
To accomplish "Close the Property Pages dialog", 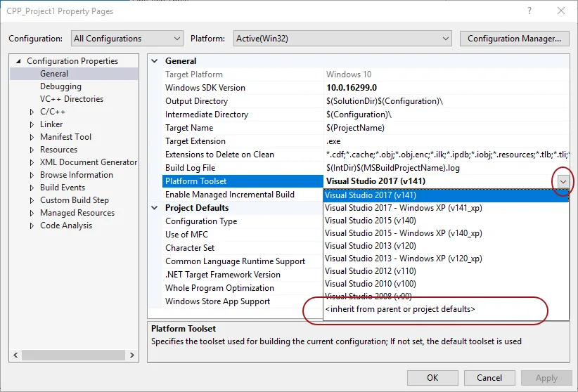I will click(561, 11).
